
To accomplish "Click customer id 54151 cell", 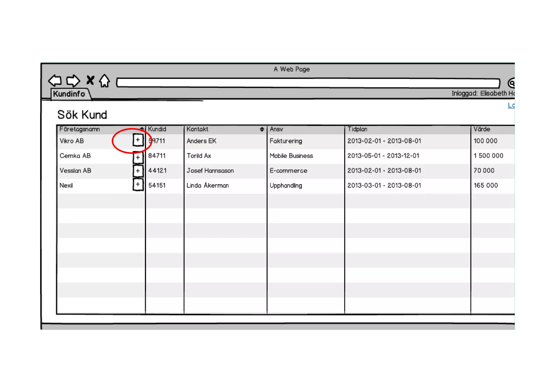I will tap(157, 185).
